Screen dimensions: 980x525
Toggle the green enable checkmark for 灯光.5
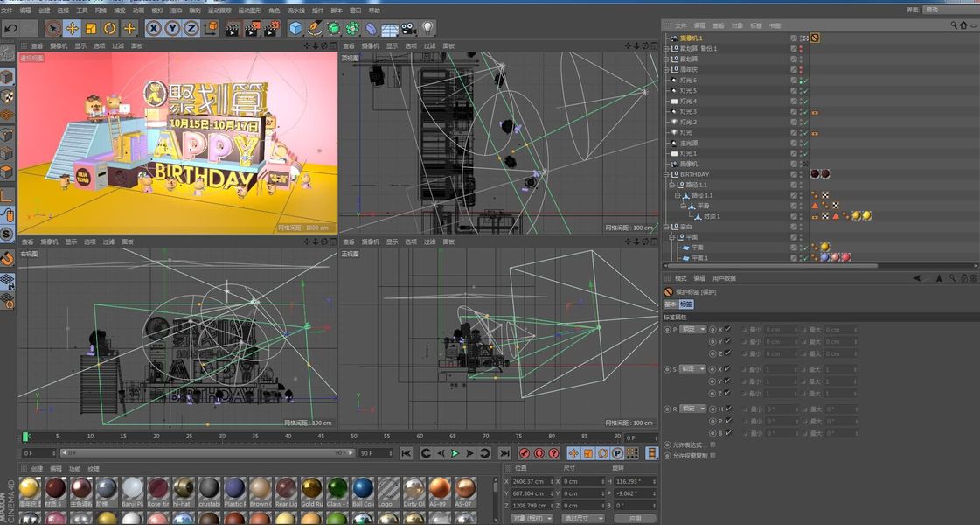[806, 91]
